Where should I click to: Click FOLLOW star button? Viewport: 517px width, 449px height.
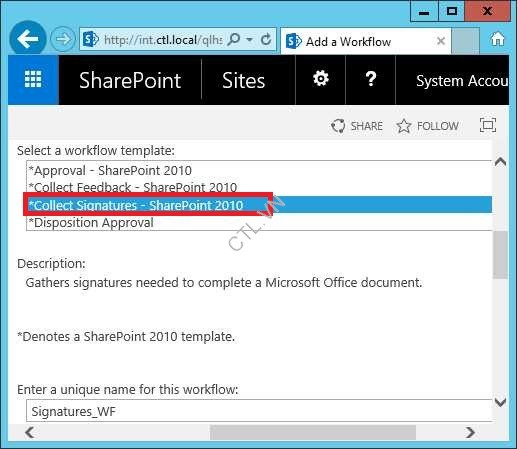coord(428,126)
